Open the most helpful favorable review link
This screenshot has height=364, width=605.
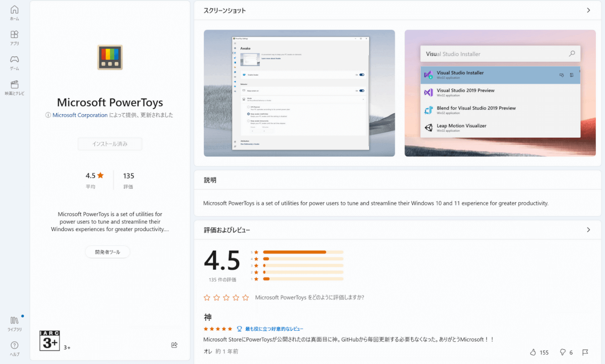[x=274, y=329]
